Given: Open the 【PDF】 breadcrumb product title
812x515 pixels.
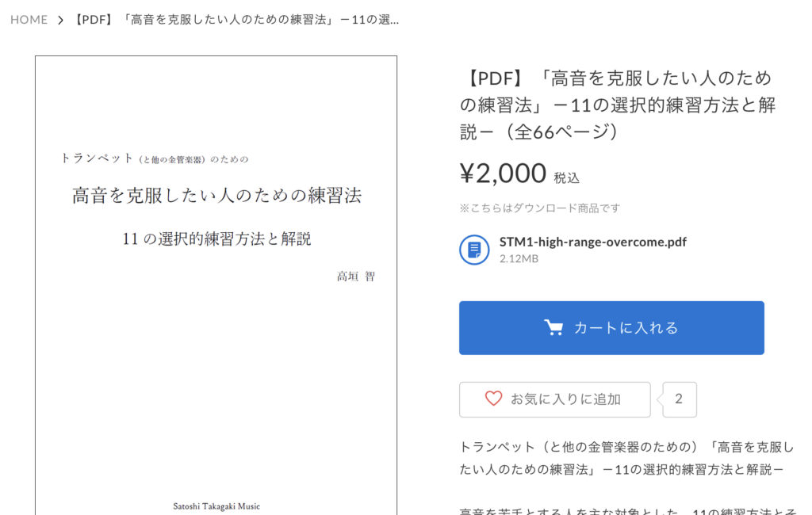Looking at the screenshot, I should coord(235,20).
